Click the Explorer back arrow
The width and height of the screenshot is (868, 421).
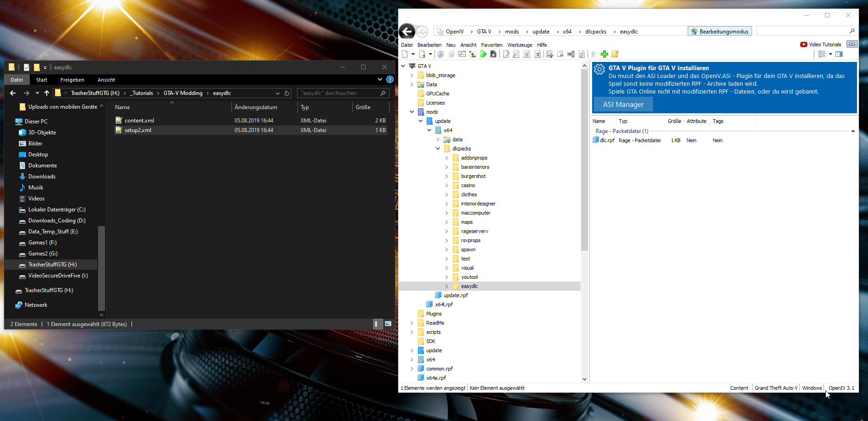13,93
